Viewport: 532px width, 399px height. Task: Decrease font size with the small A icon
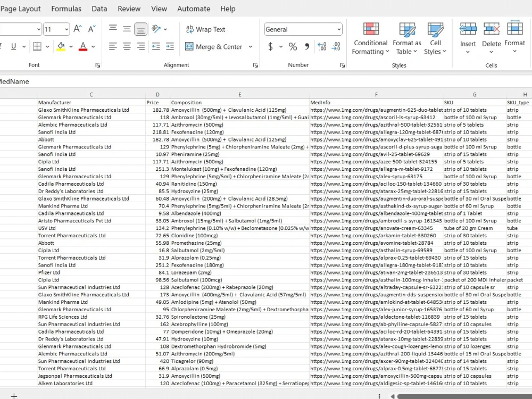click(x=92, y=29)
